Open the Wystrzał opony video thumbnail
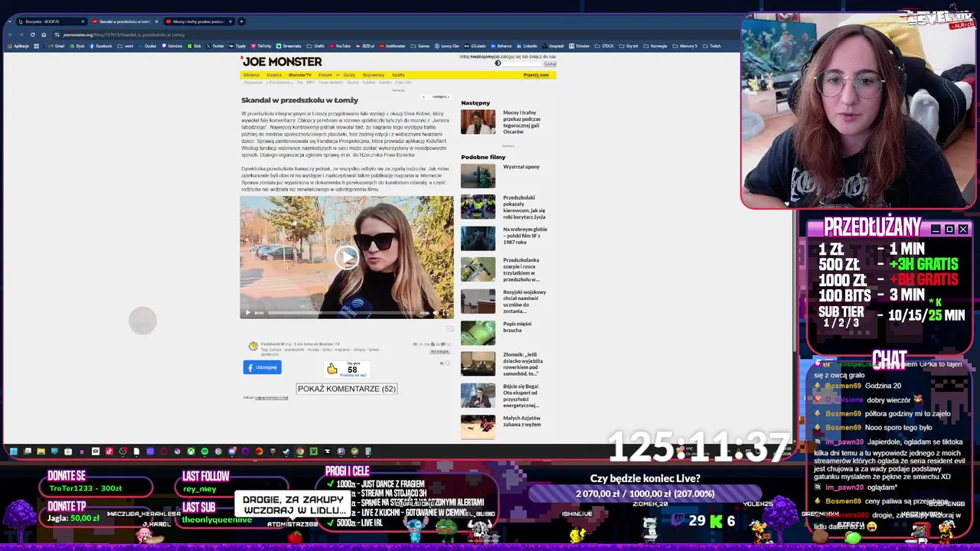The width and height of the screenshot is (980, 551). tap(478, 176)
